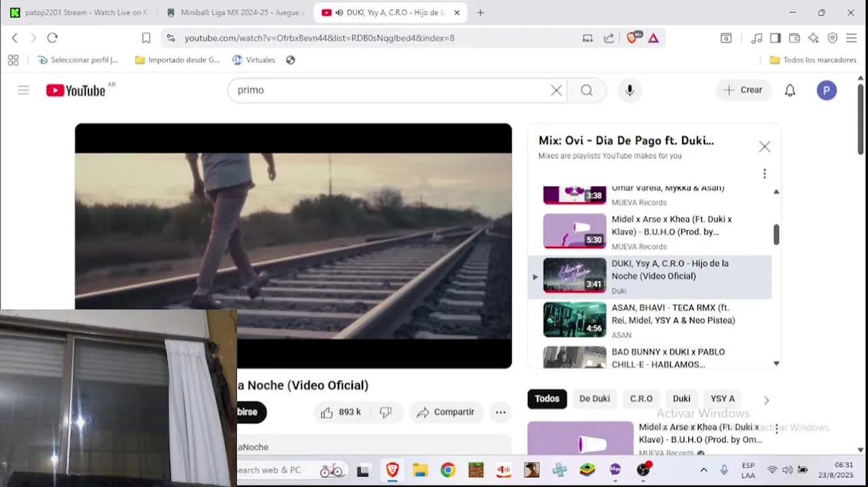Viewport: 868px width, 487px height.
Task: Open the browser hamburger main menu
Action: tap(852, 38)
